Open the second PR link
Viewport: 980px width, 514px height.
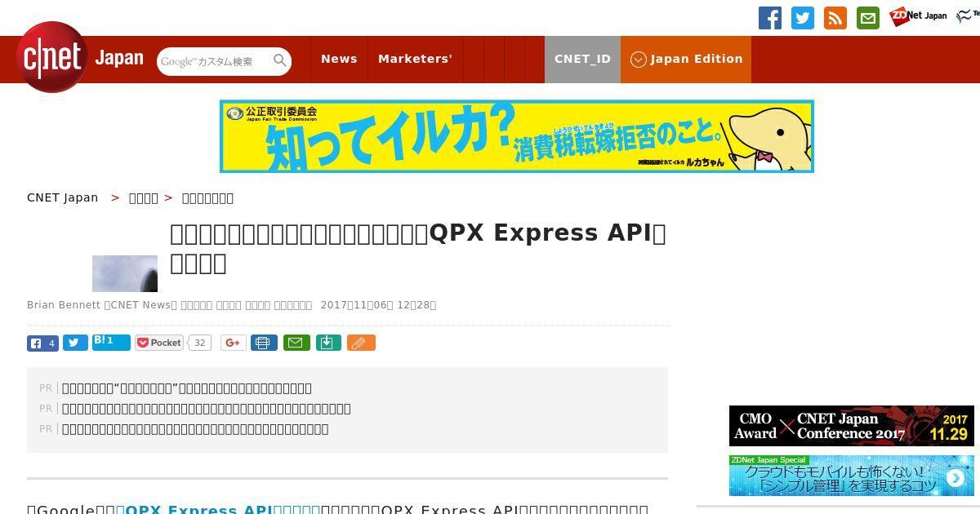pos(207,409)
